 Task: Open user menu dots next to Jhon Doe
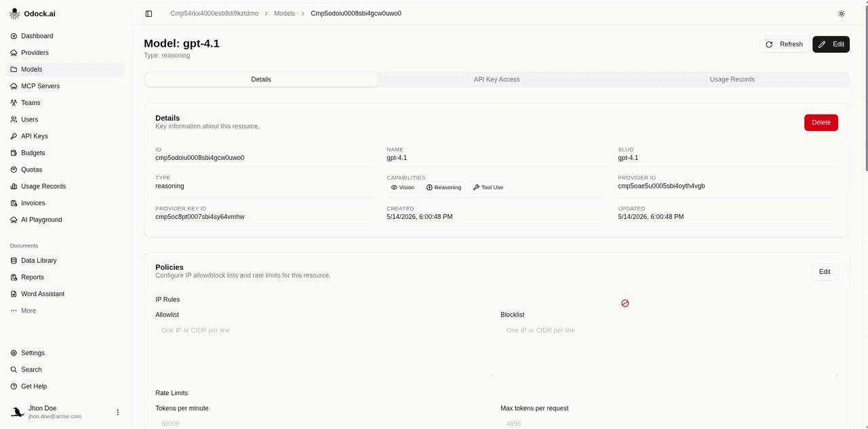(x=117, y=412)
